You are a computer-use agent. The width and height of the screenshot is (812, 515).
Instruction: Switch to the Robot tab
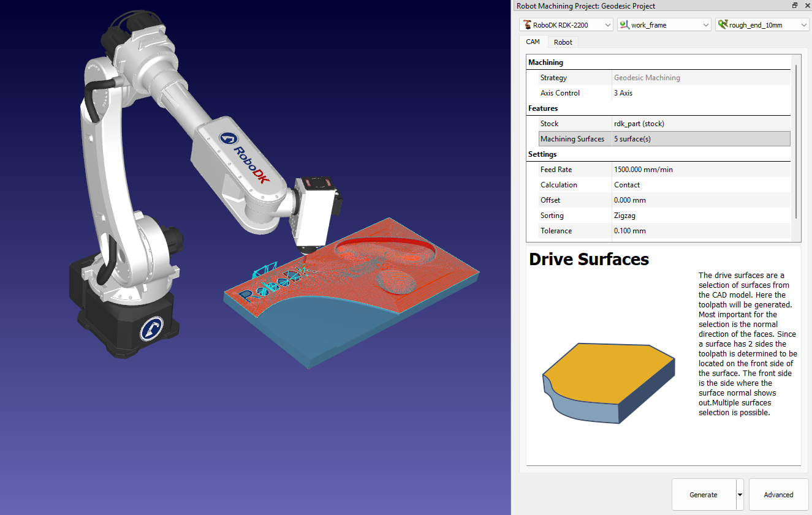click(563, 42)
